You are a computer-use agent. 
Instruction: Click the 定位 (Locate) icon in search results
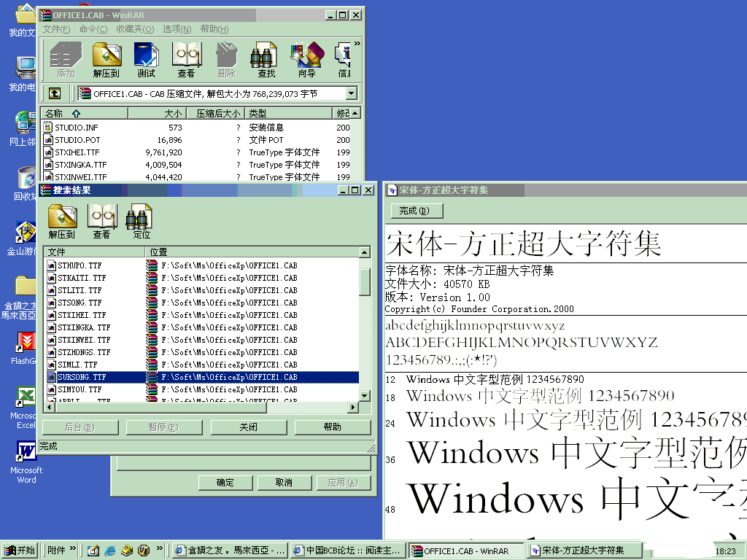[141, 222]
